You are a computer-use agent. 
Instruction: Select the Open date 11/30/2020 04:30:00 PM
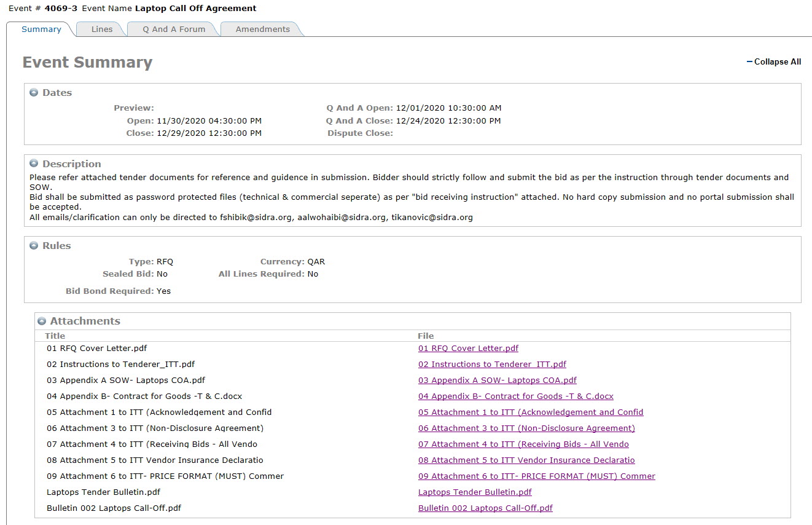209,120
